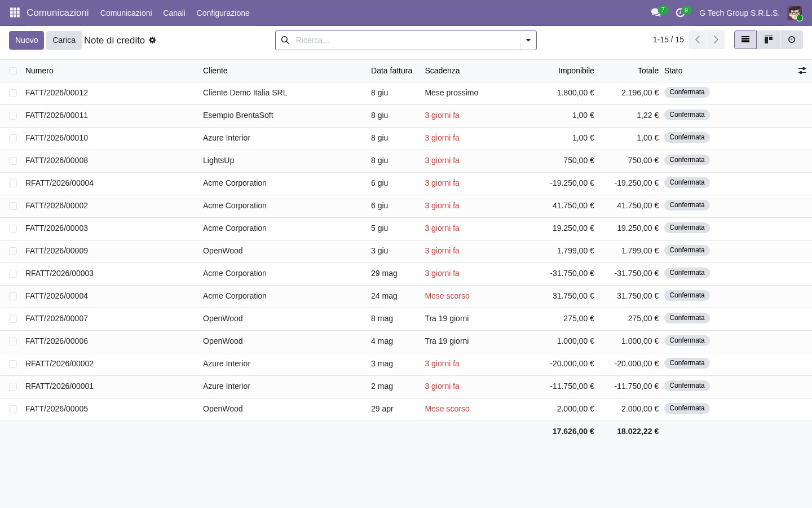Image resolution: width=812 pixels, height=508 pixels.
Task: Switch to list view
Action: (x=745, y=40)
